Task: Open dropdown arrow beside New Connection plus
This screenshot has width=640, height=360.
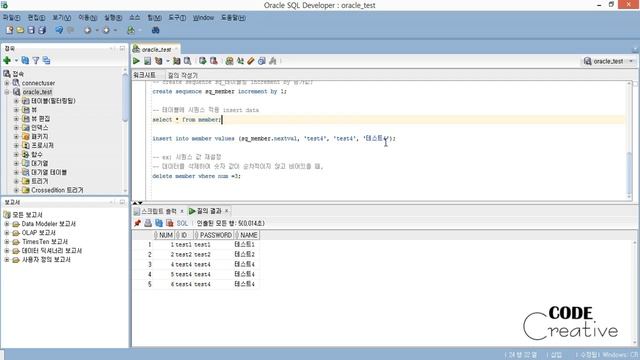Action: coord(16,61)
